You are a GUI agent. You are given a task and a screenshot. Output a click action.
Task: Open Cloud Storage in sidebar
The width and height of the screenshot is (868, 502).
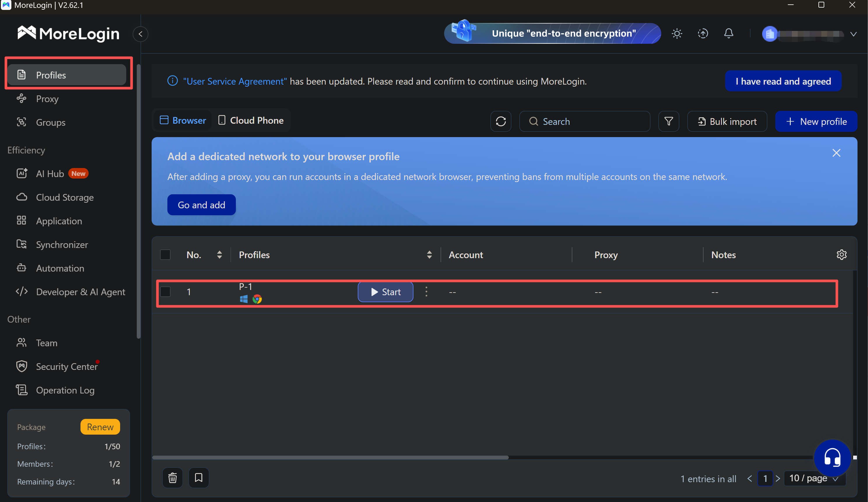pos(65,197)
